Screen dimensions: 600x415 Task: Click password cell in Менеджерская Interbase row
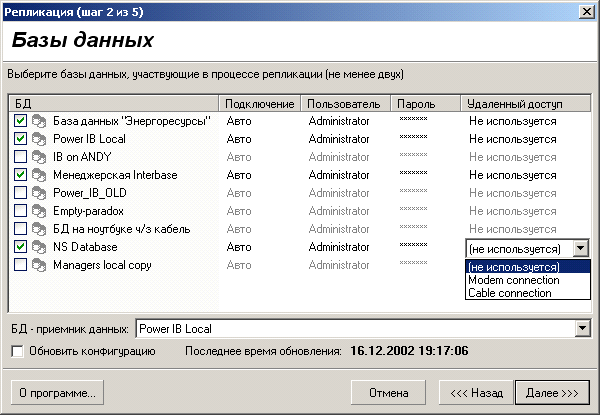click(413, 173)
